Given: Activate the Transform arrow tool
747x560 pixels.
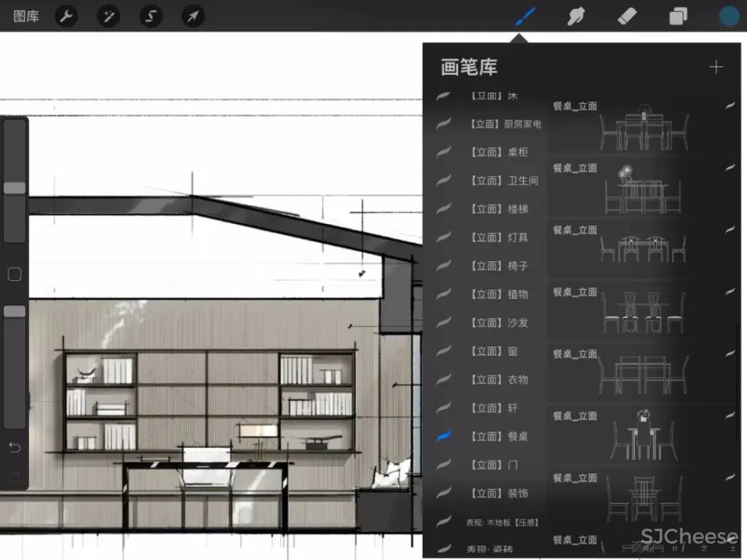Looking at the screenshot, I should 193,16.
